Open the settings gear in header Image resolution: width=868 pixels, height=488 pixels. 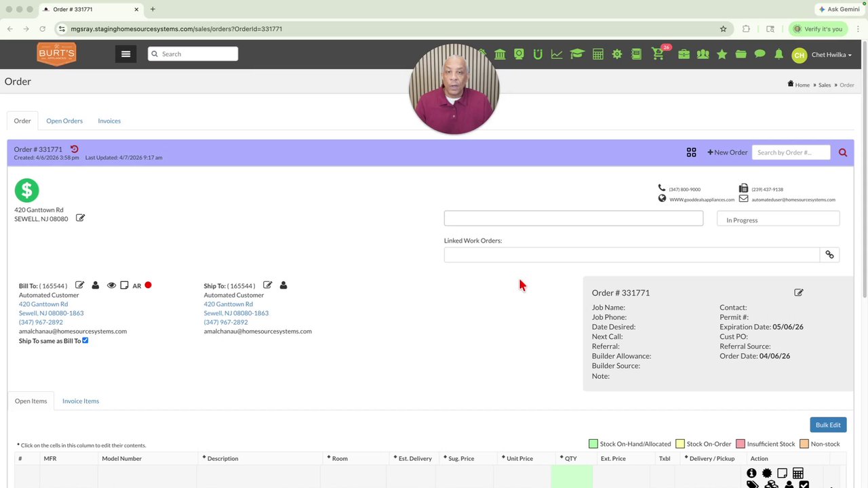coord(617,54)
